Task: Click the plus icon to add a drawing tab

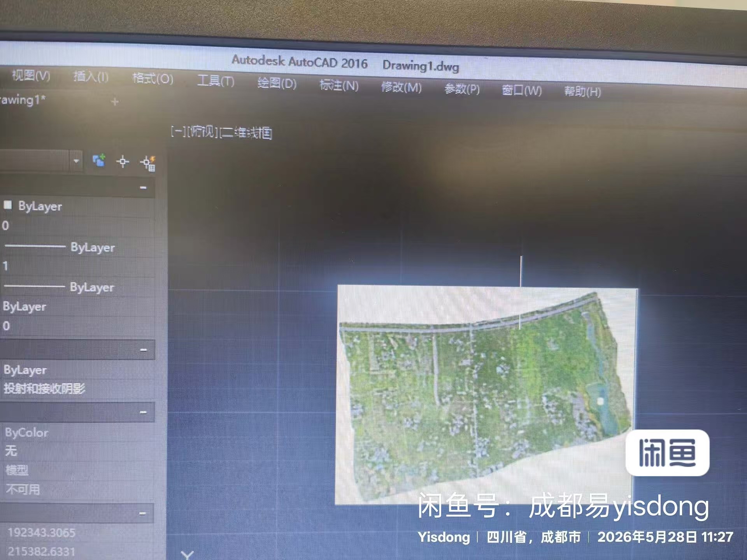Action: pos(115,102)
